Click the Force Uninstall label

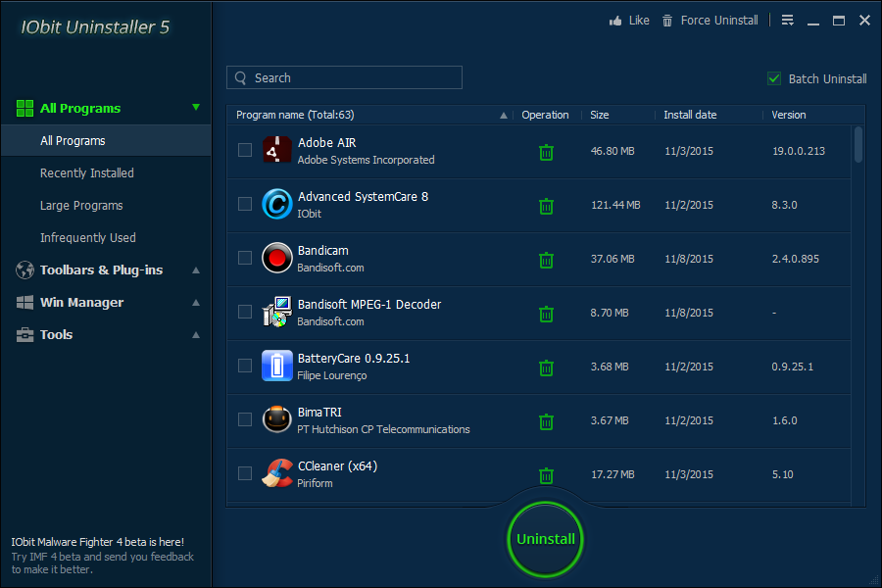719,21
